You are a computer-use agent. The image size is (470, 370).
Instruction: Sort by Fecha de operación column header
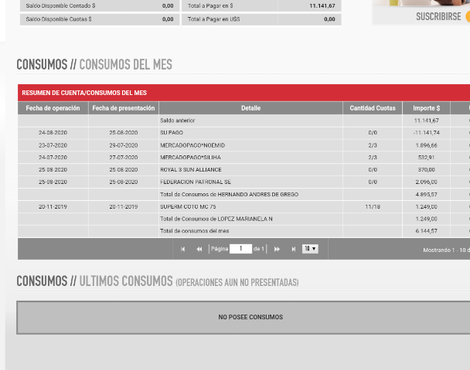click(x=53, y=108)
